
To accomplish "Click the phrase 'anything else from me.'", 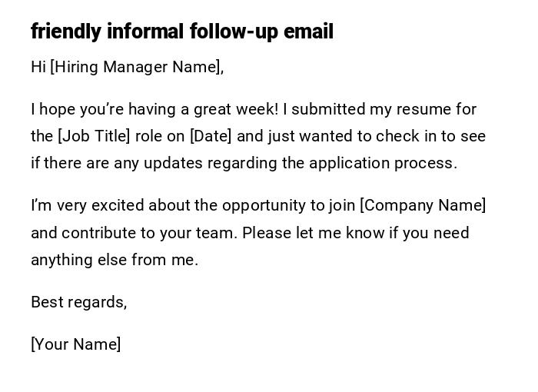I will pyautogui.click(x=115, y=260).
